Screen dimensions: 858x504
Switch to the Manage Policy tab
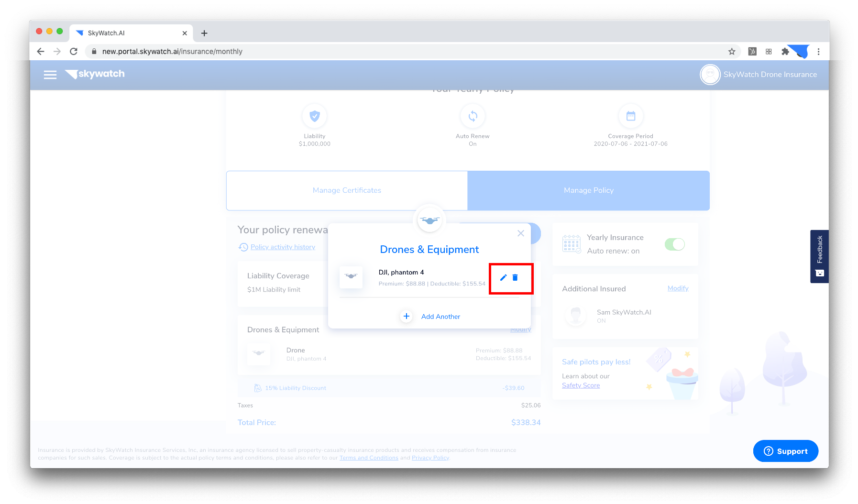tap(589, 190)
